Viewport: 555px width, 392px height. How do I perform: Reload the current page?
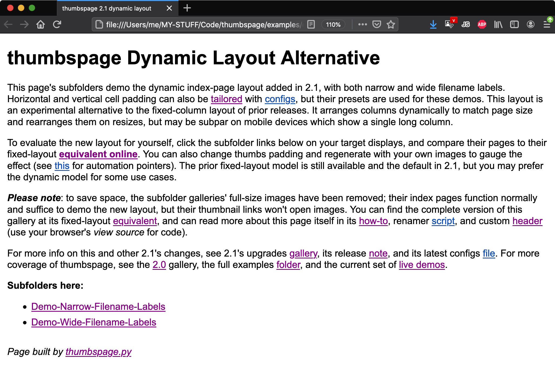pos(57,25)
